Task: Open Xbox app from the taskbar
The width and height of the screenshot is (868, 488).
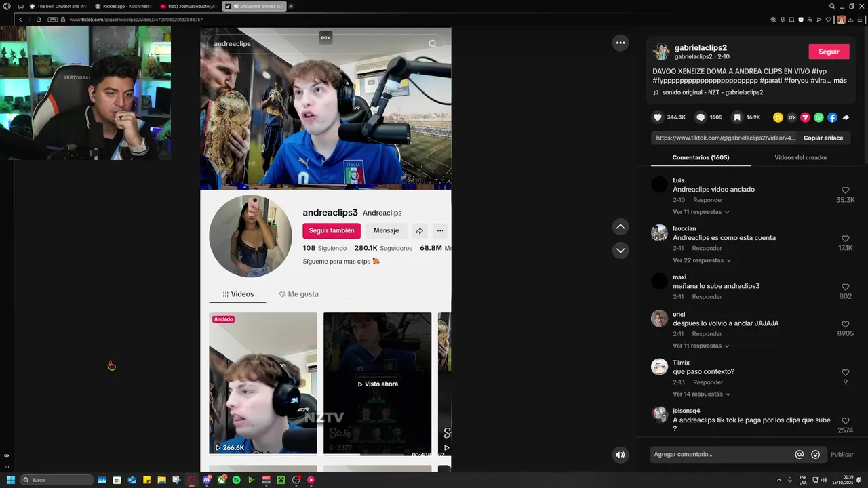Action: tap(221, 480)
